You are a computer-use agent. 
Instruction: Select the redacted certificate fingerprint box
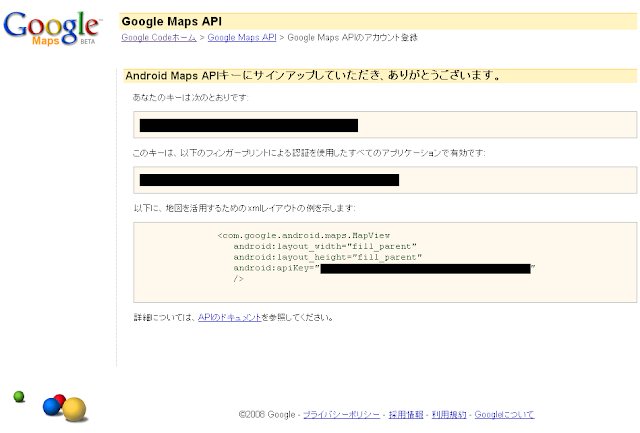click(x=384, y=180)
